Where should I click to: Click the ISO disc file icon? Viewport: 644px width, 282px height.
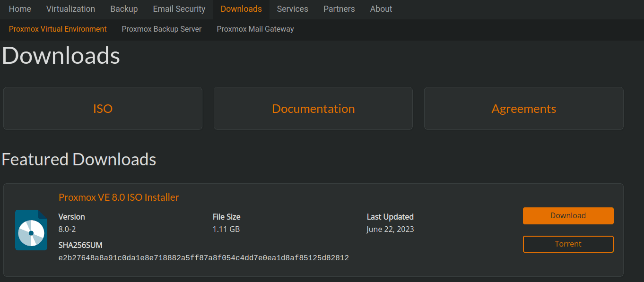click(31, 230)
